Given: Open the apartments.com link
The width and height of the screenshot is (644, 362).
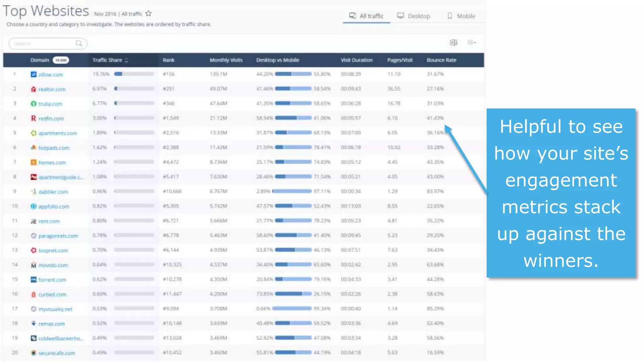Looking at the screenshot, I should (58, 133).
